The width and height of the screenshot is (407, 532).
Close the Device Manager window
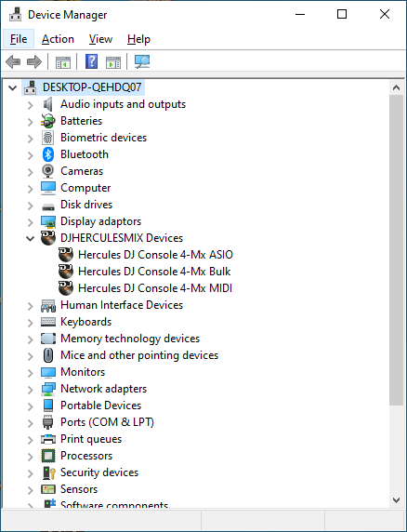point(385,15)
